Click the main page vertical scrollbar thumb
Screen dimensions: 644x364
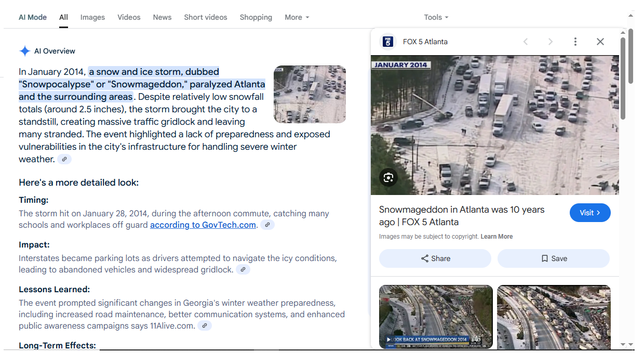coord(630,56)
